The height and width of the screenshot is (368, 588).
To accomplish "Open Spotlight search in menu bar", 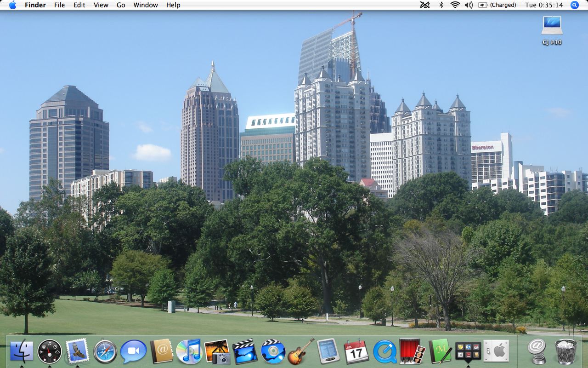I will pos(575,5).
